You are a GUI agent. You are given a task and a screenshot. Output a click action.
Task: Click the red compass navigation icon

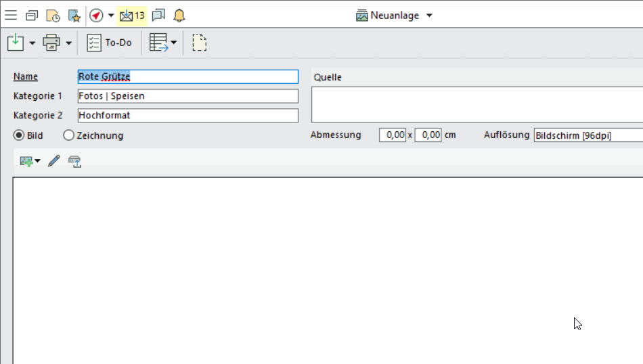96,15
